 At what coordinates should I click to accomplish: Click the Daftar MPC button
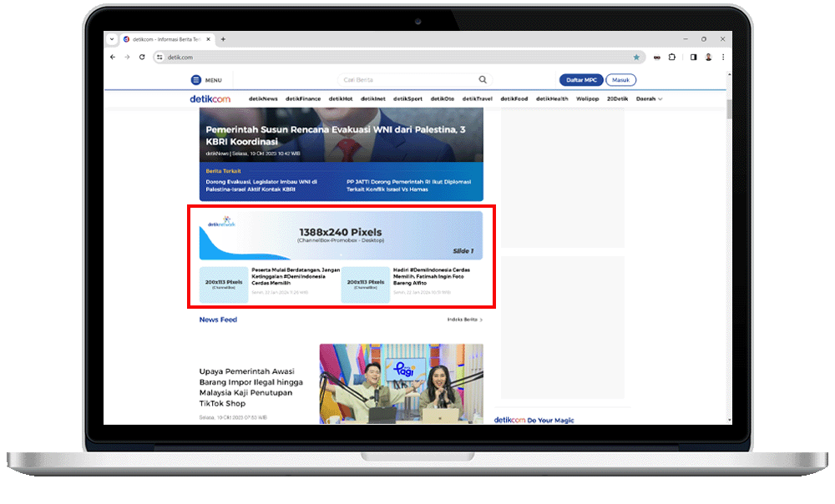point(580,80)
